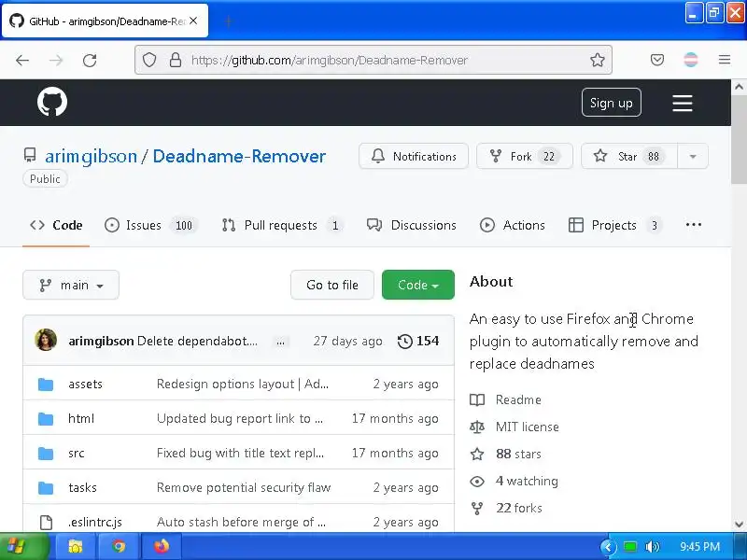Click the Notifications button

click(414, 156)
